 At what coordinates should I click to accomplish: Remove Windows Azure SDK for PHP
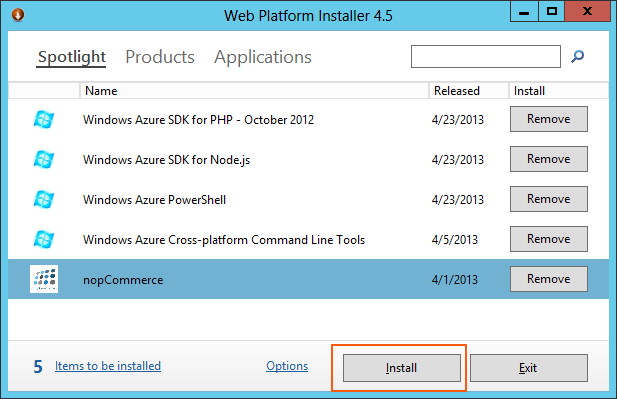click(x=549, y=119)
